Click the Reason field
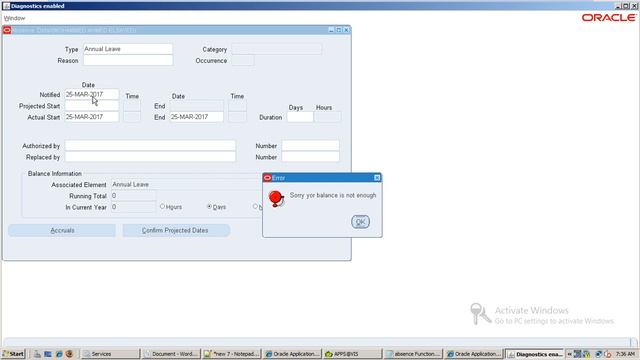Viewport: 640px width, 360px height. coord(128,60)
